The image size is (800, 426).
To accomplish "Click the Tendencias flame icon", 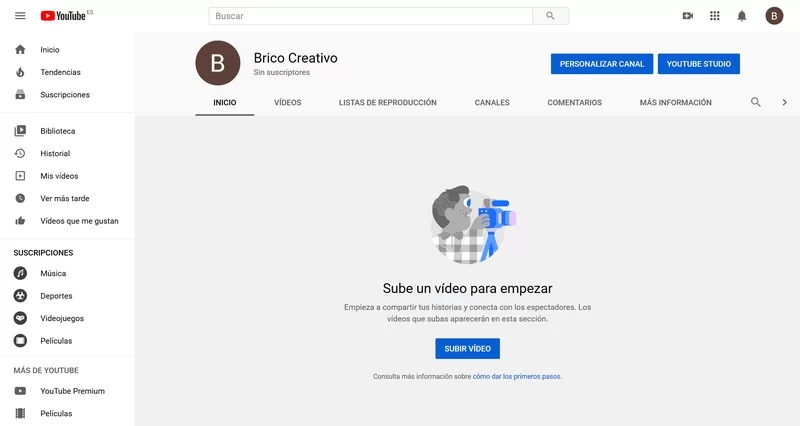I will [20, 72].
